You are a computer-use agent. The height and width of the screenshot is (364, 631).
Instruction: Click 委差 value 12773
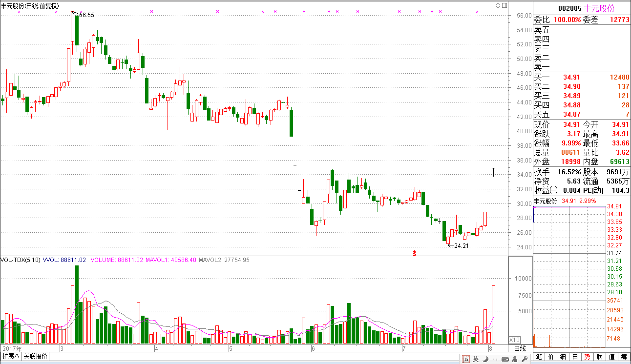point(619,20)
